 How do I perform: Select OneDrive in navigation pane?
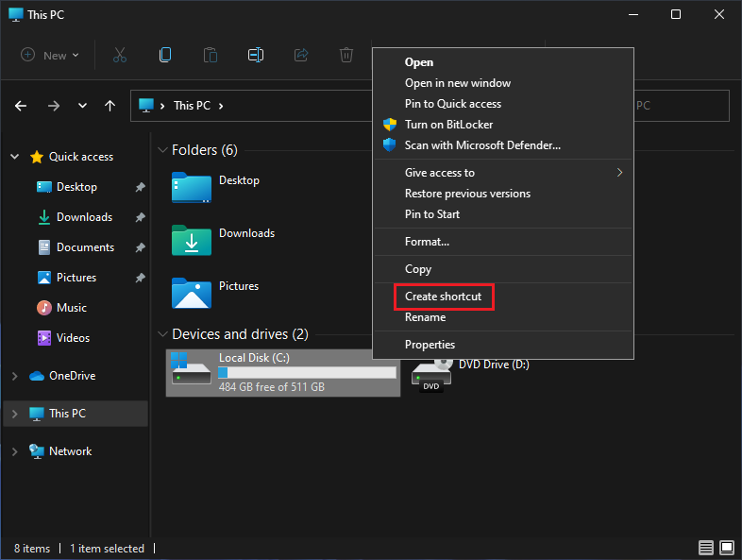(72, 376)
